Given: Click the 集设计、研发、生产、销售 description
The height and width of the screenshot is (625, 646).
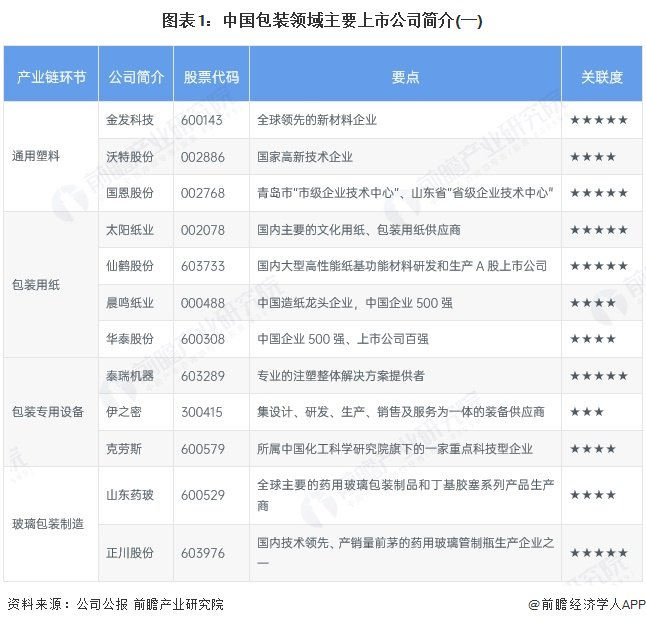Looking at the screenshot, I should [x=401, y=412].
